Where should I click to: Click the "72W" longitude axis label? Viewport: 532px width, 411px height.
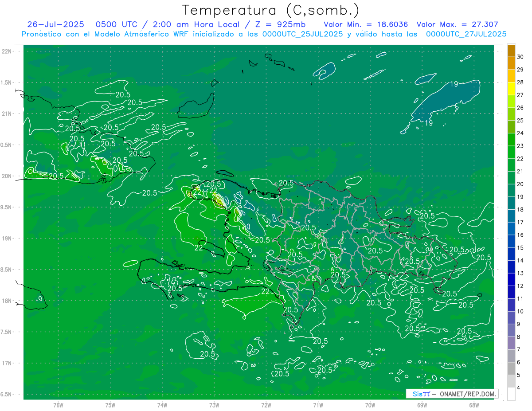(266, 405)
